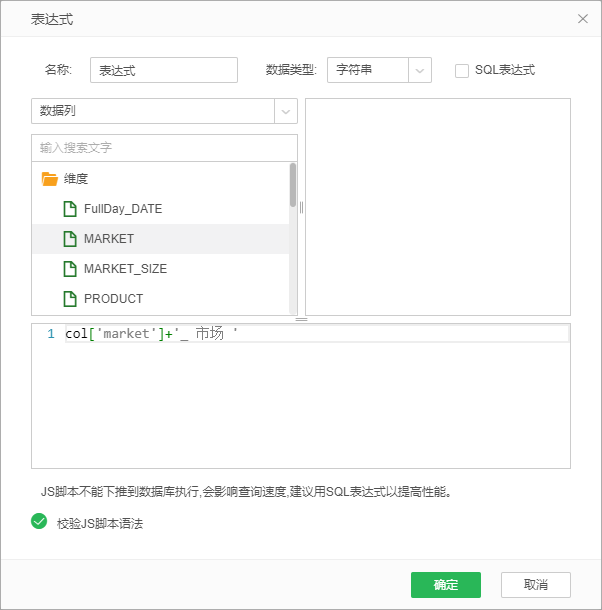Click the horizontal splitter handle above editor
Image resolution: width=602 pixels, height=610 pixels.
302,319
